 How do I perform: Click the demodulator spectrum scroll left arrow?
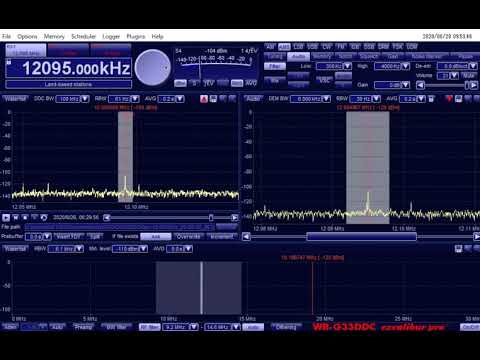tap(246, 237)
